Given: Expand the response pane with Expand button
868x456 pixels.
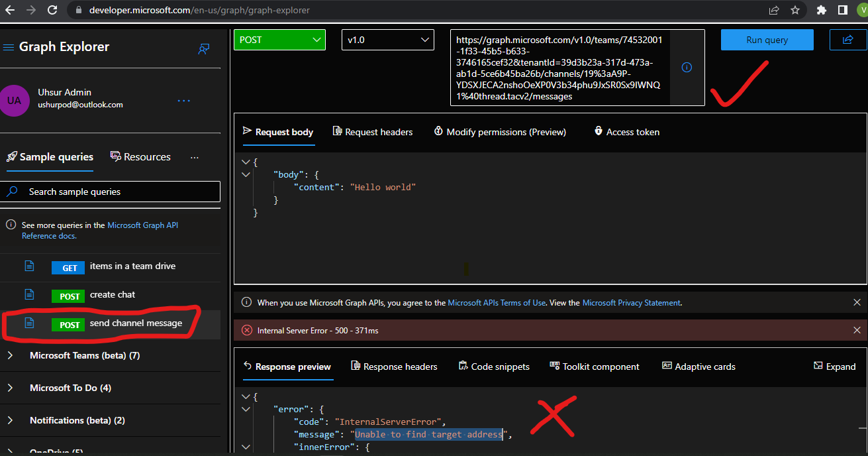Looking at the screenshot, I should (x=834, y=367).
